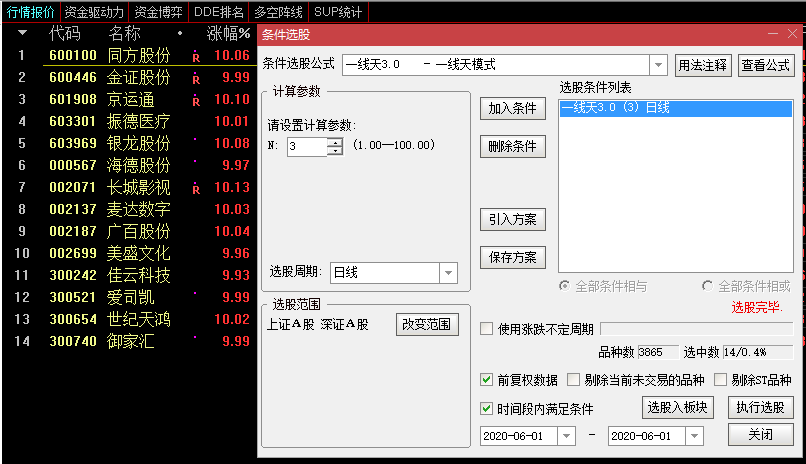Enable 使用涨跌不定周期 checkbox
This screenshot has width=806, height=464.
[x=487, y=329]
